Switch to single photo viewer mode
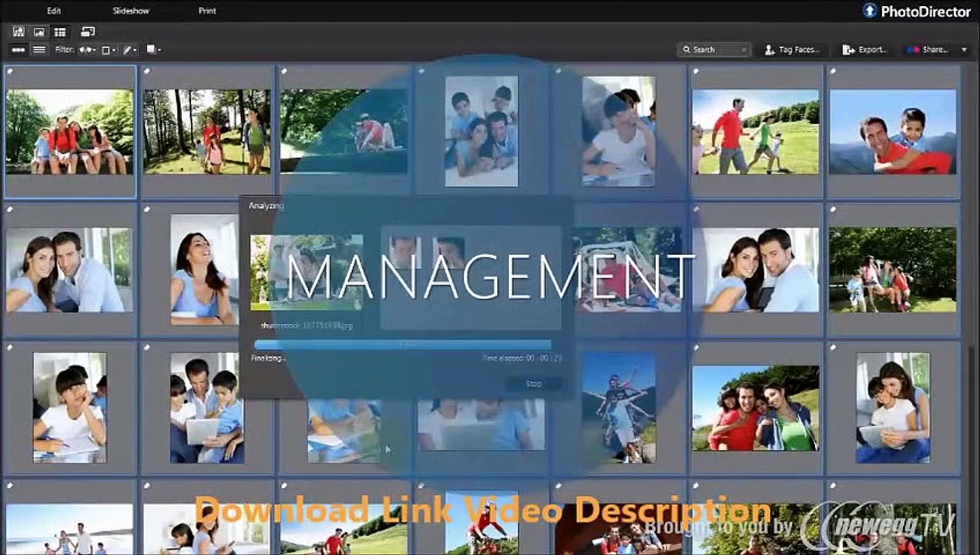 pos(39,32)
